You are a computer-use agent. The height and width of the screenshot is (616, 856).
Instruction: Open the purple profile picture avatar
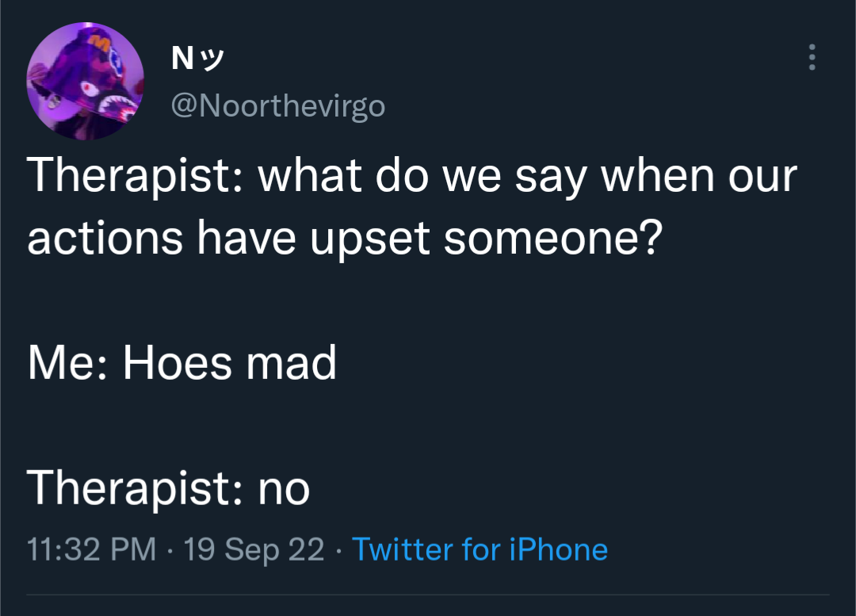(85, 81)
